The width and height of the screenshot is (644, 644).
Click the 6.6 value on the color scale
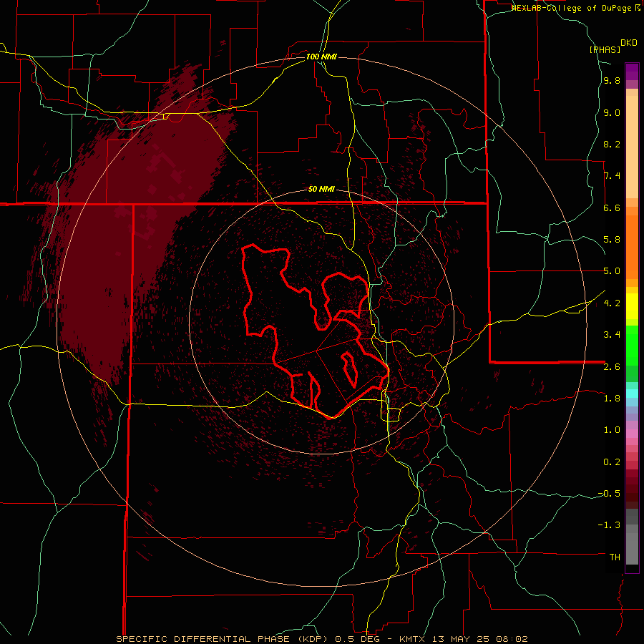pos(612,208)
